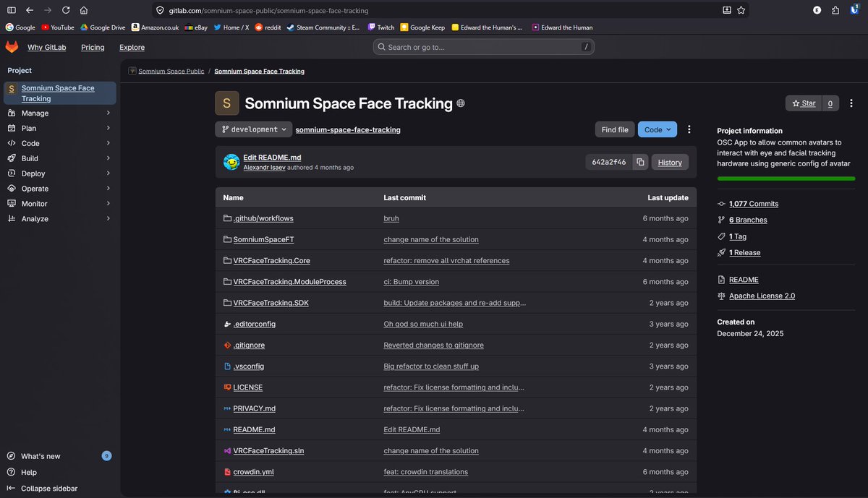
Task: Toggle the browser sidebar panel icon
Action: pos(11,11)
